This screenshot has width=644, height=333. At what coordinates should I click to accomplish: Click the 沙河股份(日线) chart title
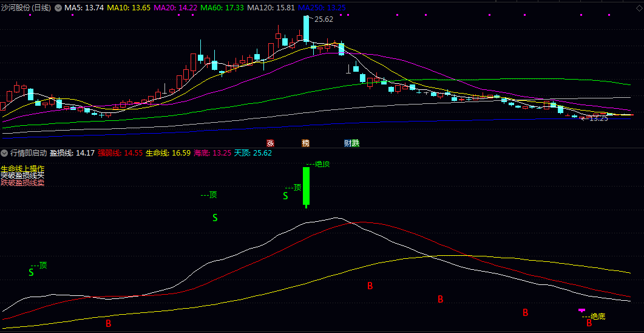pos(26,8)
